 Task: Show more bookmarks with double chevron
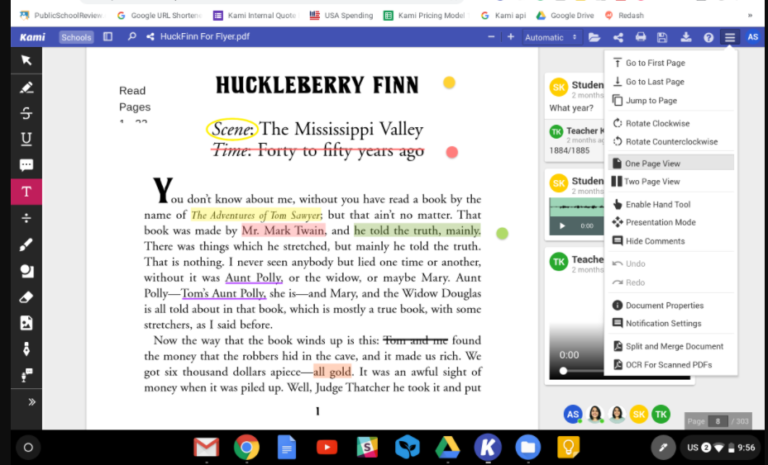(x=750, y=16)
